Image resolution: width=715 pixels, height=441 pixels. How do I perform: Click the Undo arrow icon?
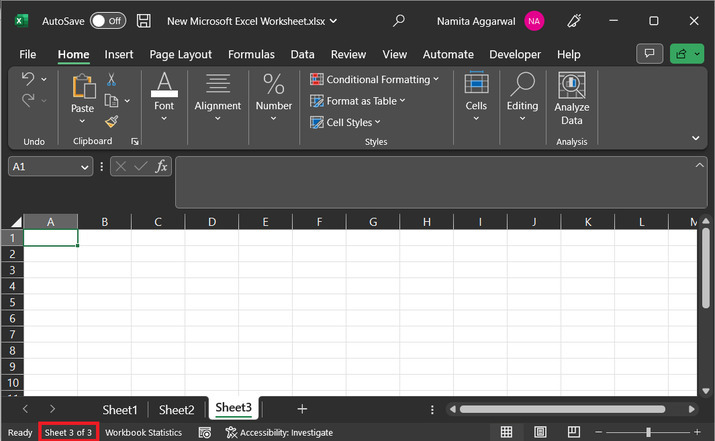[x=28, y=79]
